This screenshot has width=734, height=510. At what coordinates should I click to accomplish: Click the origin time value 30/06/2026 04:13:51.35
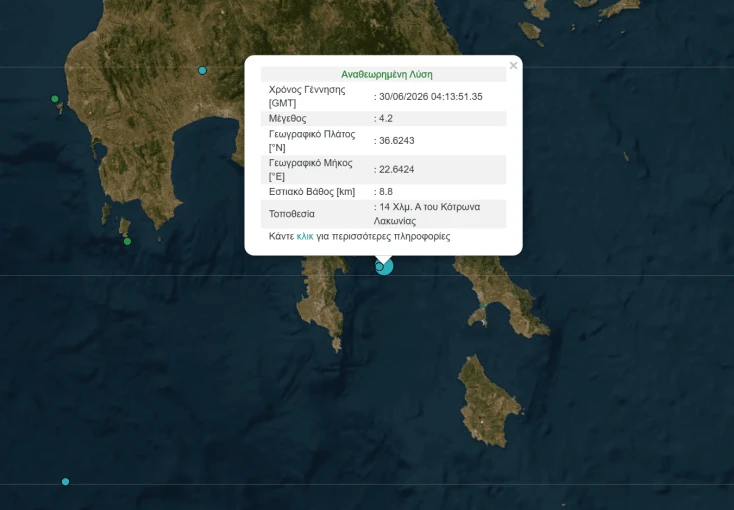click(431, 96)
